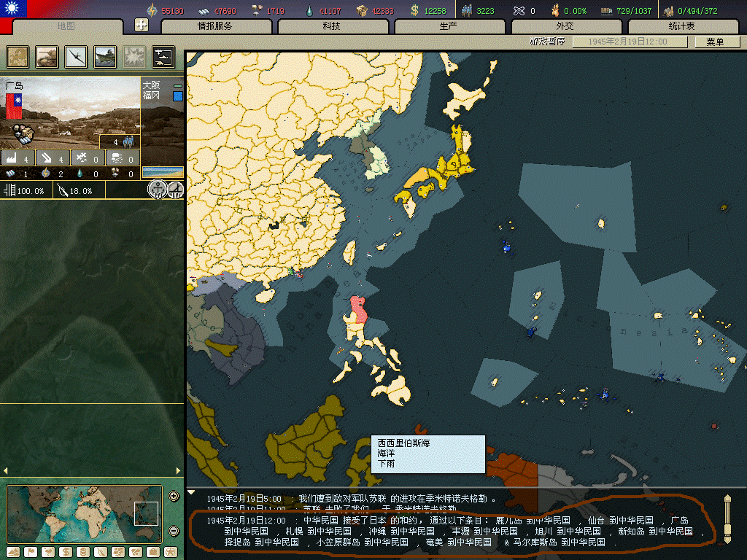747x560 pixels.
Task: Switch to the 科技 technology tab
Action: (332, 27)
